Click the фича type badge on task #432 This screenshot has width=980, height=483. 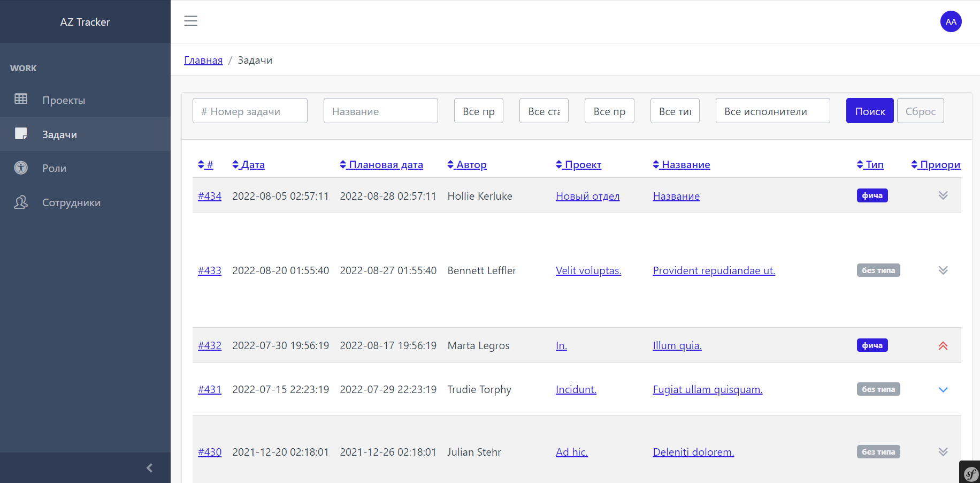click(x=872, y=345)
